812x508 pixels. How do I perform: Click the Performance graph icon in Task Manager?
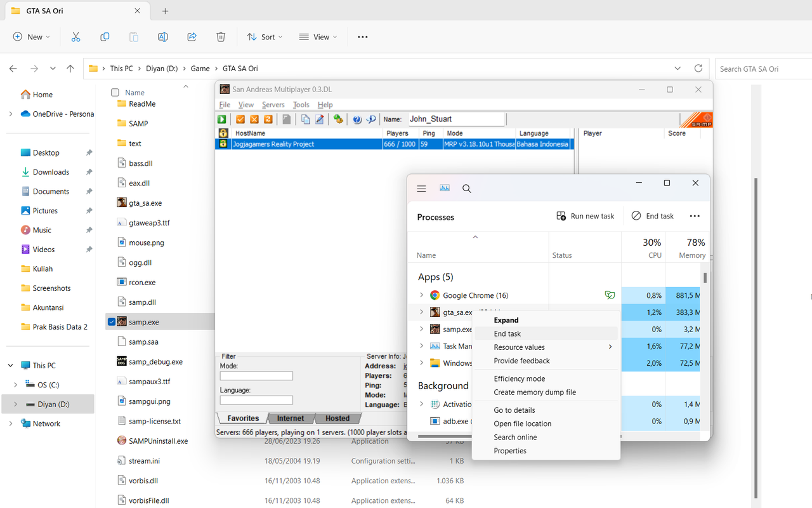pos(444,189)
